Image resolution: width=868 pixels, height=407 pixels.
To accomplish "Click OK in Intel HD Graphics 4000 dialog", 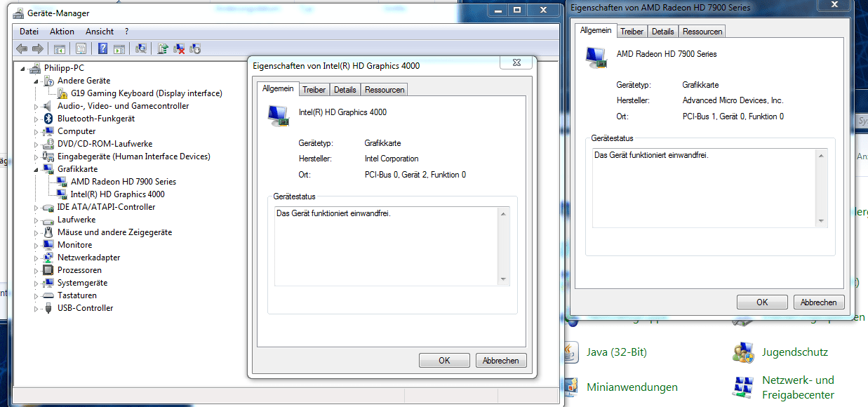I will [444, 361].
